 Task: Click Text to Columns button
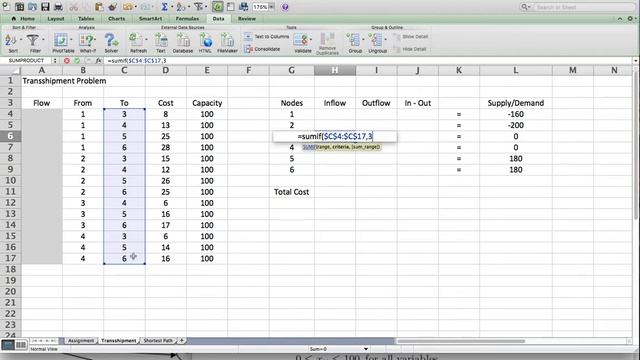click(x=267, y=37)
